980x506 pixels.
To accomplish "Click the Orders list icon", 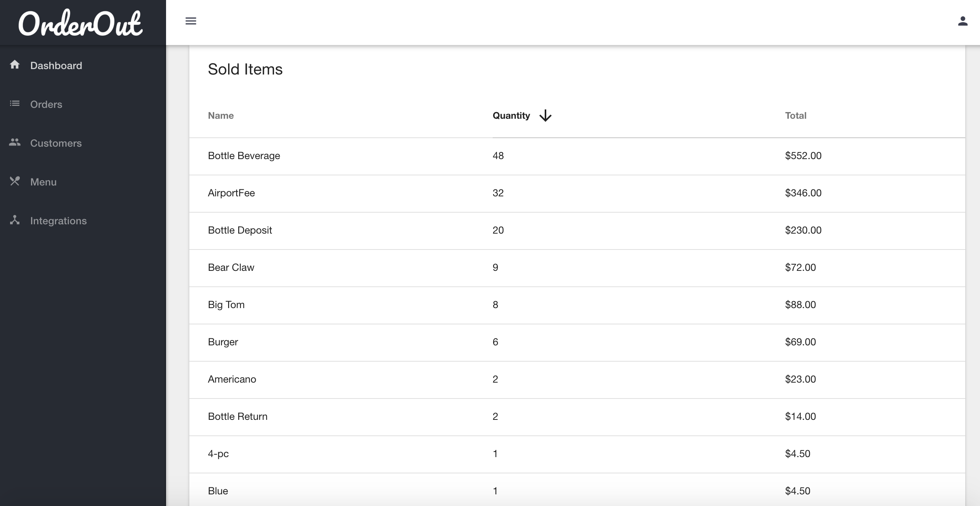I will (x=15, y=104).
